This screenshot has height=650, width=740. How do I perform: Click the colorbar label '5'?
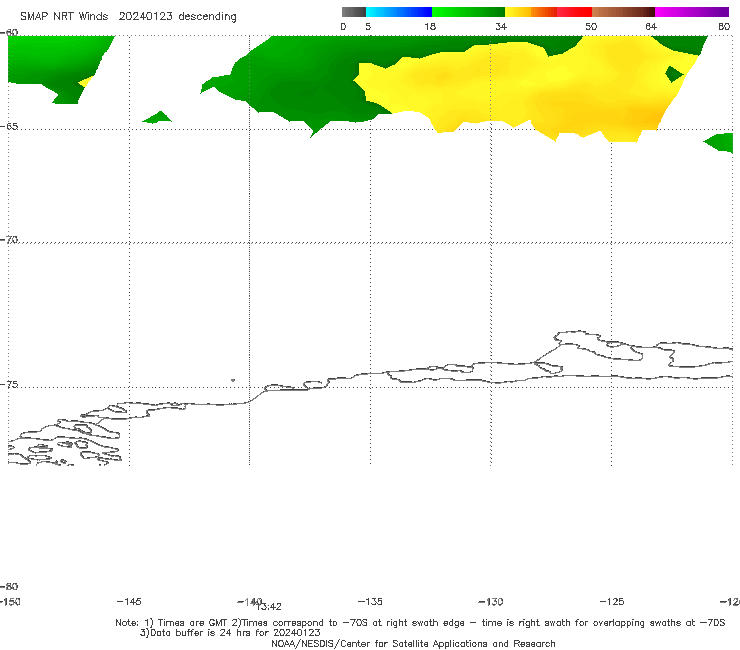pos(368,26)
